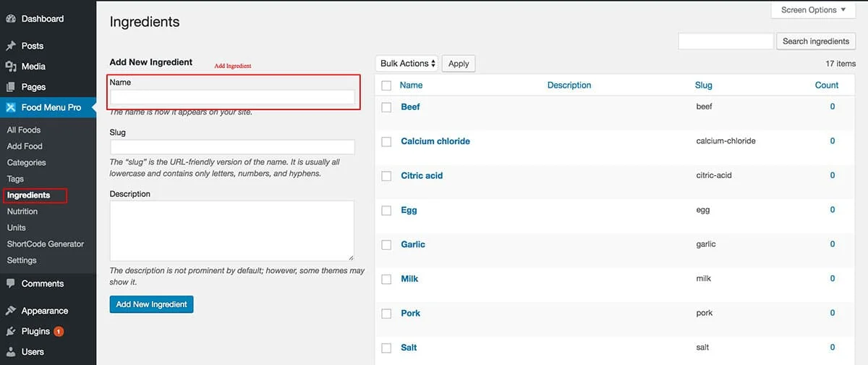
Task: Open Media via its sidebar icon
Action: point(11,67)
